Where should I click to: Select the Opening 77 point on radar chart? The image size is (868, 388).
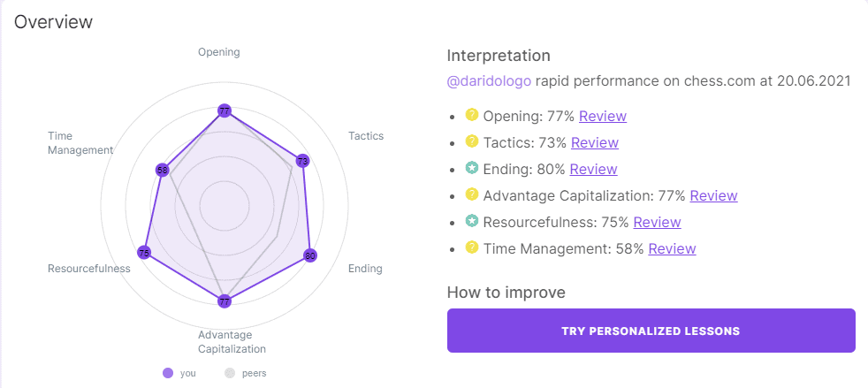click(225, 110)
